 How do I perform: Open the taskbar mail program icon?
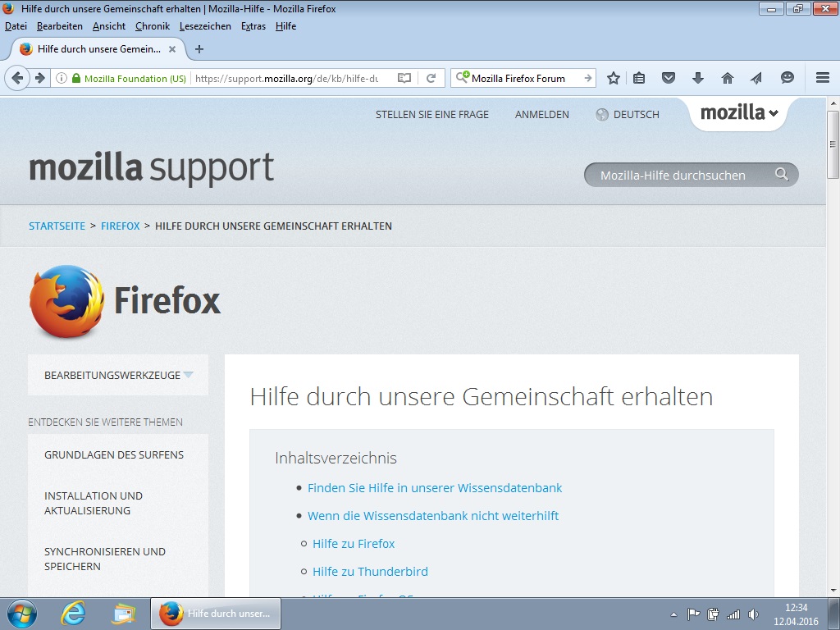[x=124, y=614]
